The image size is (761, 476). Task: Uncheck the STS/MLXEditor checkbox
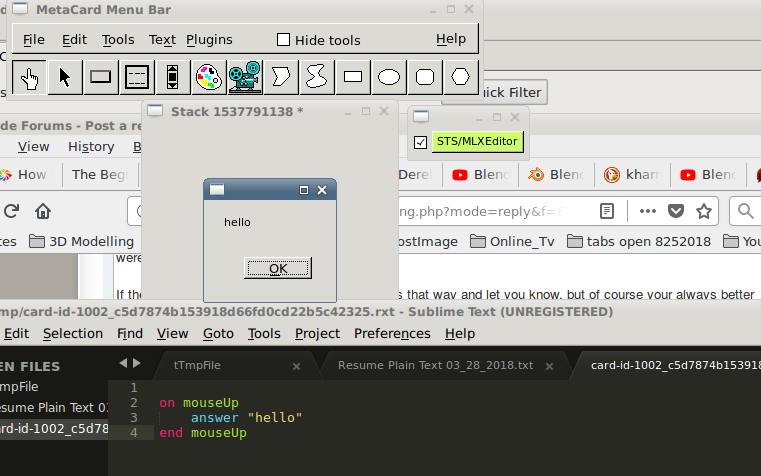[x=420, y=142]
